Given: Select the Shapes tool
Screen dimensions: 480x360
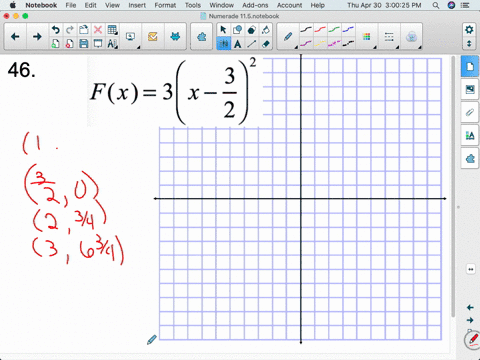Looking at the screenshot, I should pyautogui.click(x=237, y=30).
